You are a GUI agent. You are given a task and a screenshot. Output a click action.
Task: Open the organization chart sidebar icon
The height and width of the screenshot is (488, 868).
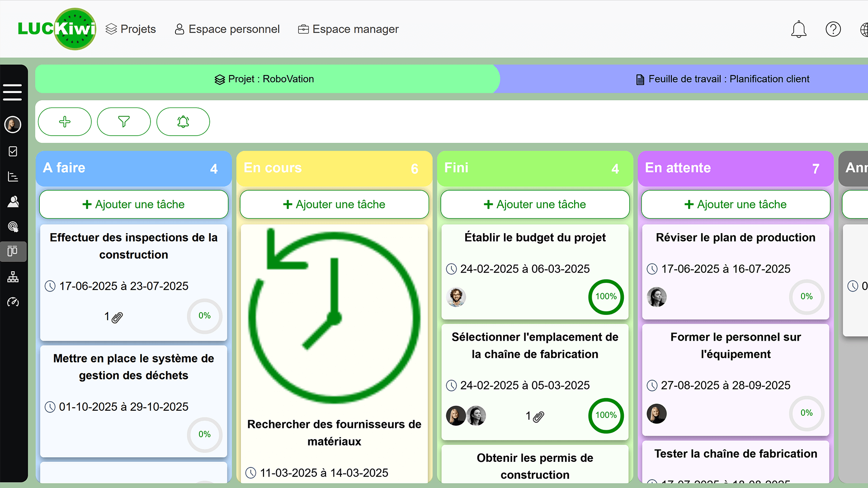point(13,277)
